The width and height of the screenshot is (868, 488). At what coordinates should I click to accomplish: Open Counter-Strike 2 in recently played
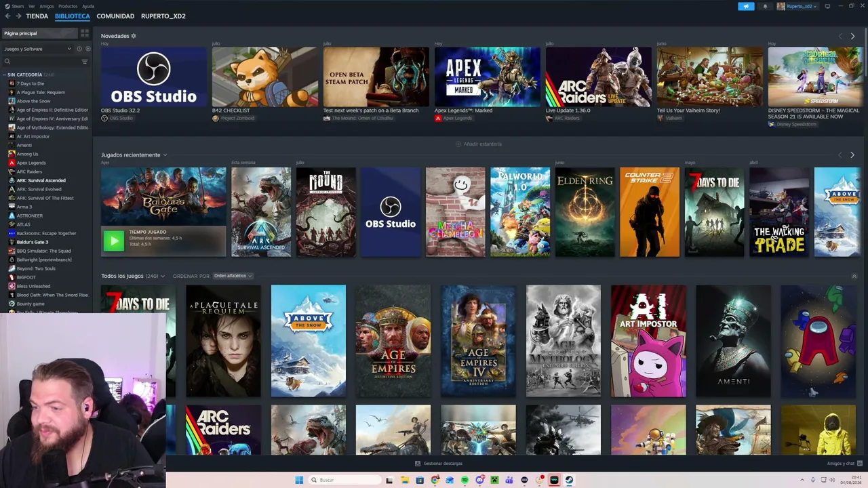650,212
